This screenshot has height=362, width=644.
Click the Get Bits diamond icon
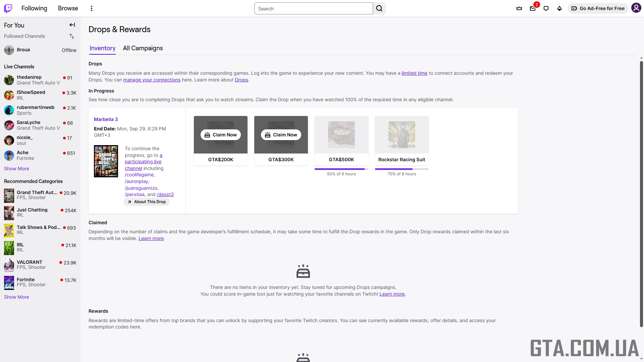(x=559, y=8)
